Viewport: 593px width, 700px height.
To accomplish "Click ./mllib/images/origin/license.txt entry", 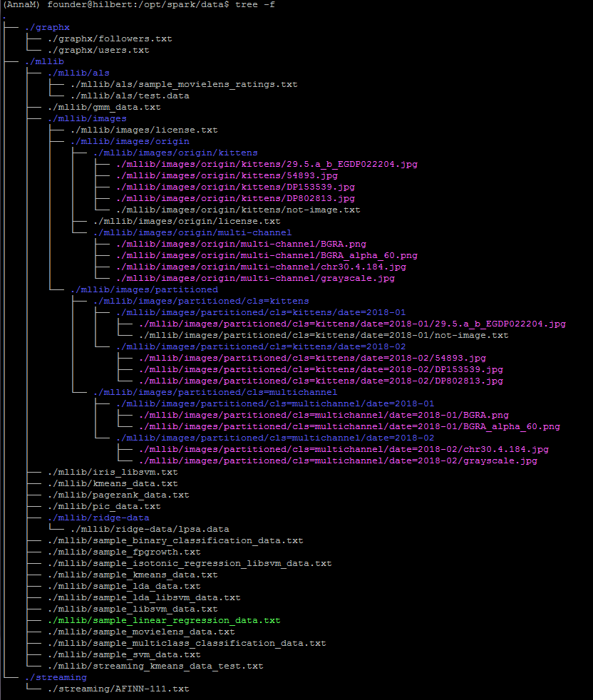I will pyautogui.click(x=187, y=221).
